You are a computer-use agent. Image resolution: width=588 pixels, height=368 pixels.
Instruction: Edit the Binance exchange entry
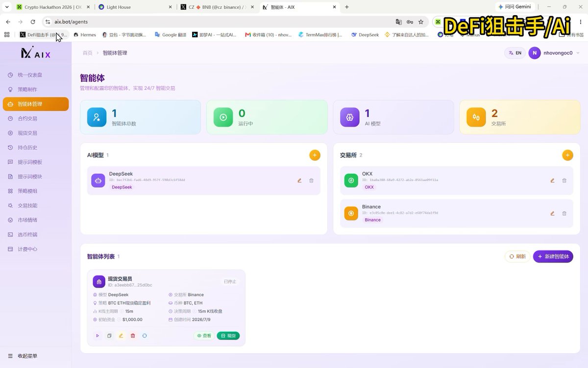(x=552, y=213)
